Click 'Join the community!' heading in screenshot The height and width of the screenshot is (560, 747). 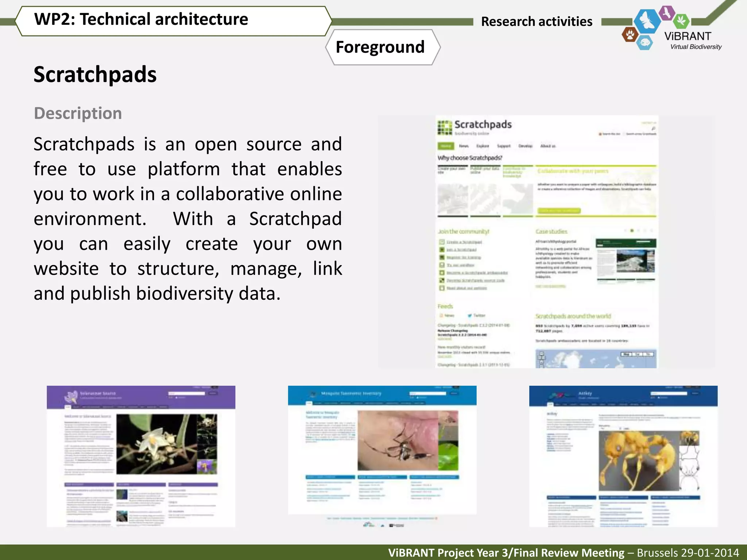click(x=464, y=232)
